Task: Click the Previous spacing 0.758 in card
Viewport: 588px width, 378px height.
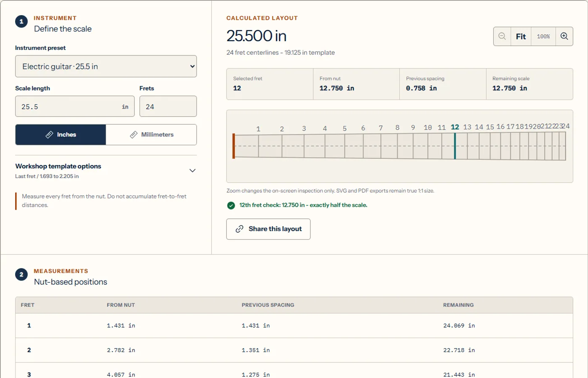Action: tap(443, 84)
